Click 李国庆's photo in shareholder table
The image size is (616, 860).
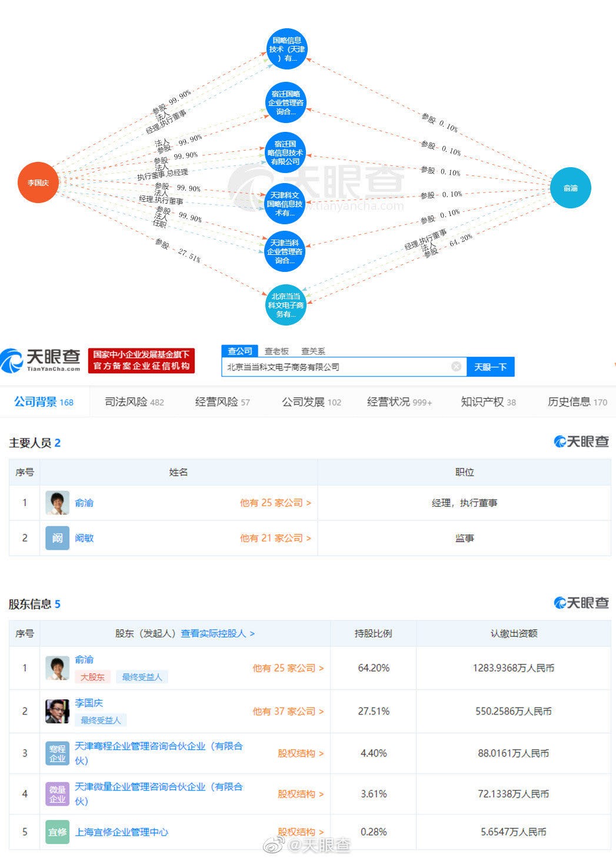coord(57,712)
